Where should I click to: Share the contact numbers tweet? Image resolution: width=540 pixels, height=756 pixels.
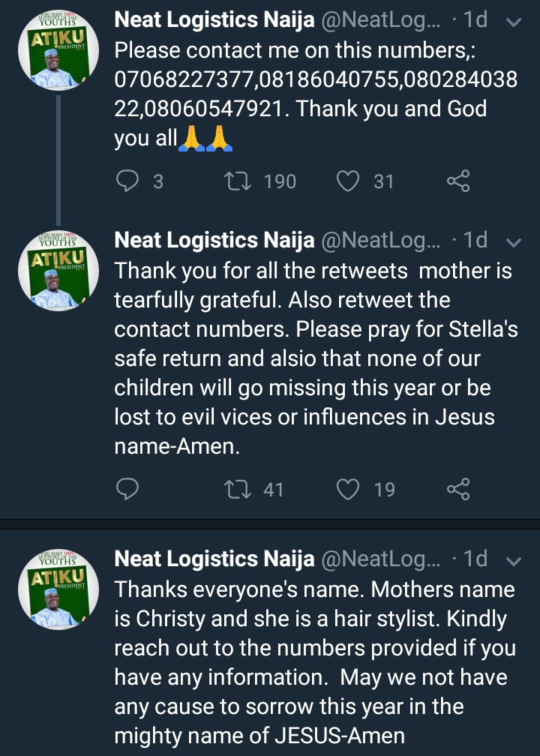click(x=457, y=181)
